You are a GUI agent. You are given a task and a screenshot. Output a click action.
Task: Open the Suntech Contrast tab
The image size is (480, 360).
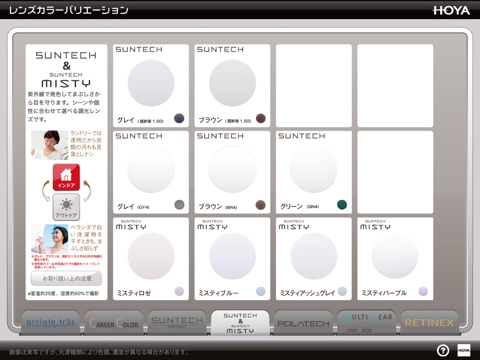177,322
